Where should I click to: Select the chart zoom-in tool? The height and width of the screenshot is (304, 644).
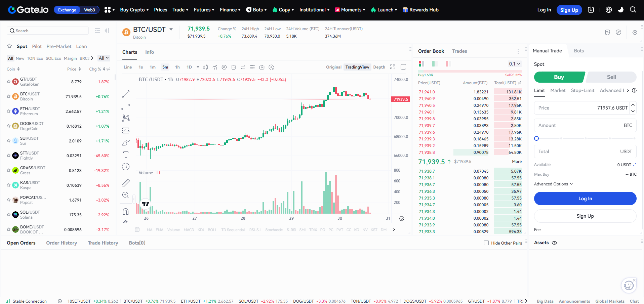coord(126,195)
